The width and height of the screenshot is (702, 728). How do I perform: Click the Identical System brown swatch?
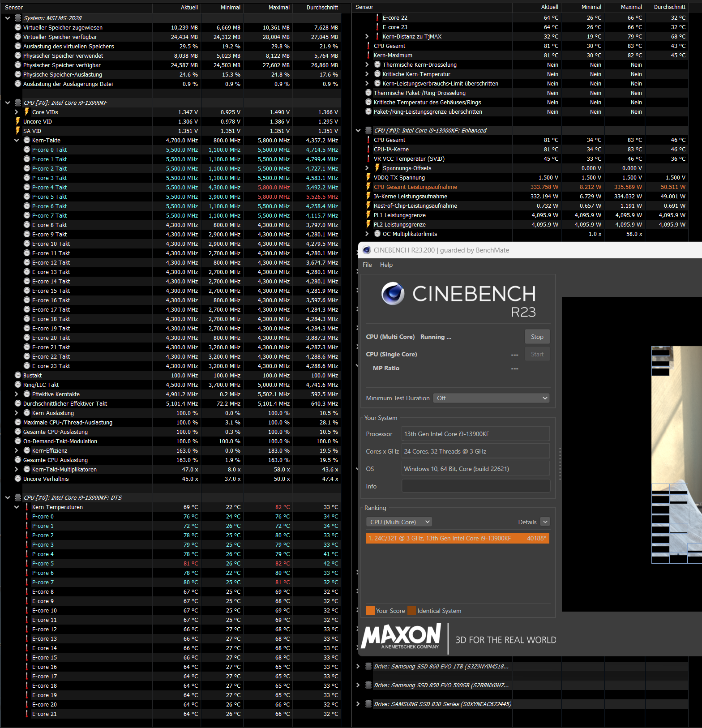[x=411, y=611]
